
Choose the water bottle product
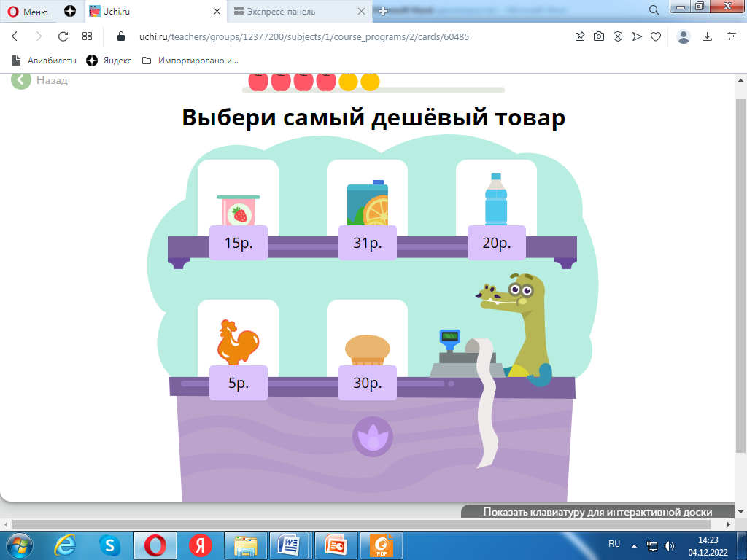pos(496,202)
